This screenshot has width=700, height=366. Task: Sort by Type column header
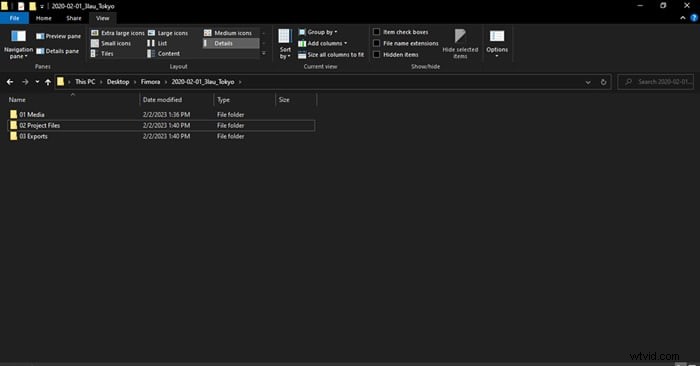[x=245, y=100]
